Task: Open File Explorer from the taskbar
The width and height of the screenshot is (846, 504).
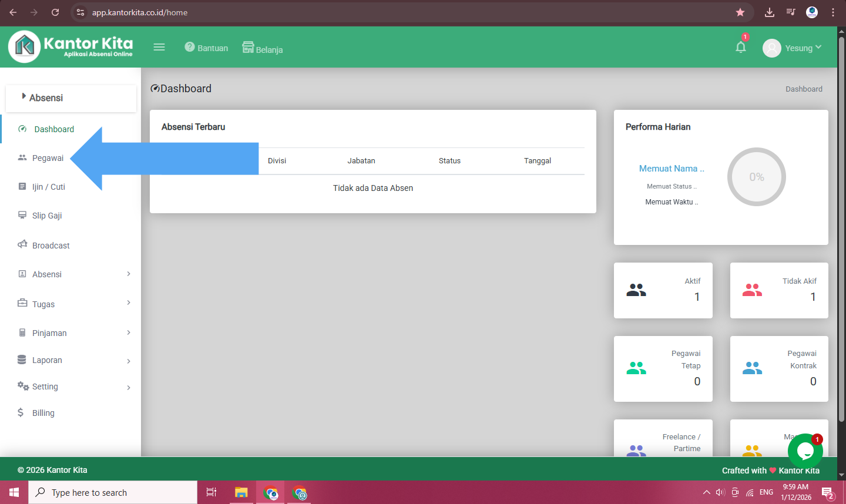Action: 241,492
